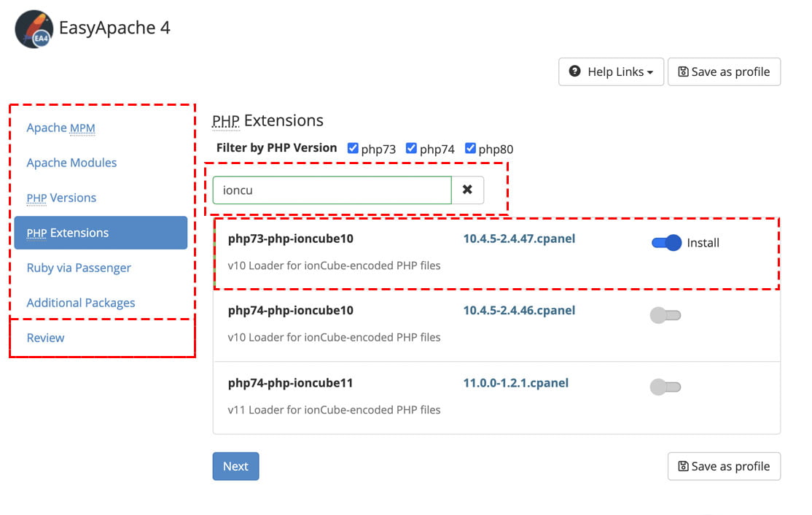This screenshot has width=812, height=515.
Task: Open the 10.4.5-2.4.47.cpanel version link
Action: click(x=520, y=239)
